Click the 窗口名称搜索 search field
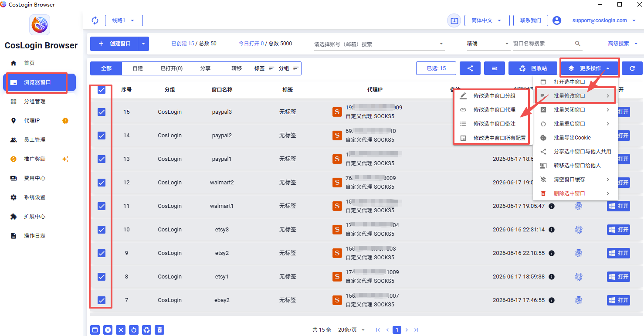 [542, 44]
